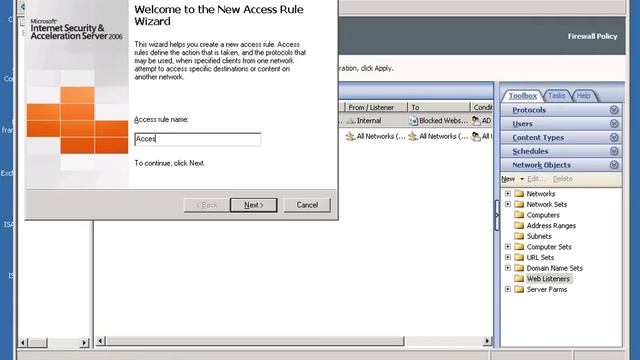Click the policy list scroll left arrow
640x360 pixels.
coord(100,341)
